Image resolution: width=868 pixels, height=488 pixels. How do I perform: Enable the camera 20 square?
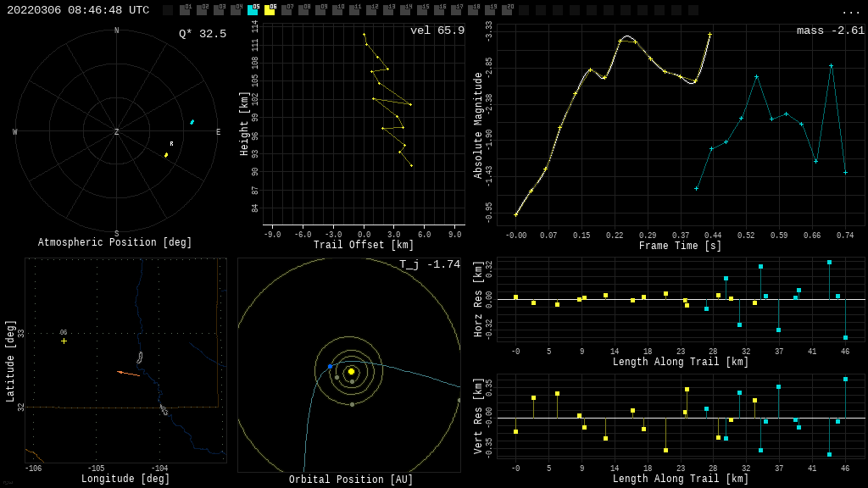(507, 10)
